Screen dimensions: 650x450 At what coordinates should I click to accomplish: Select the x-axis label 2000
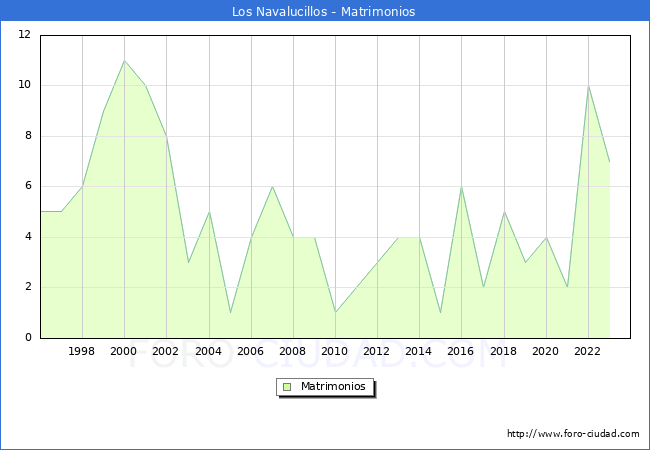point(123,351)
